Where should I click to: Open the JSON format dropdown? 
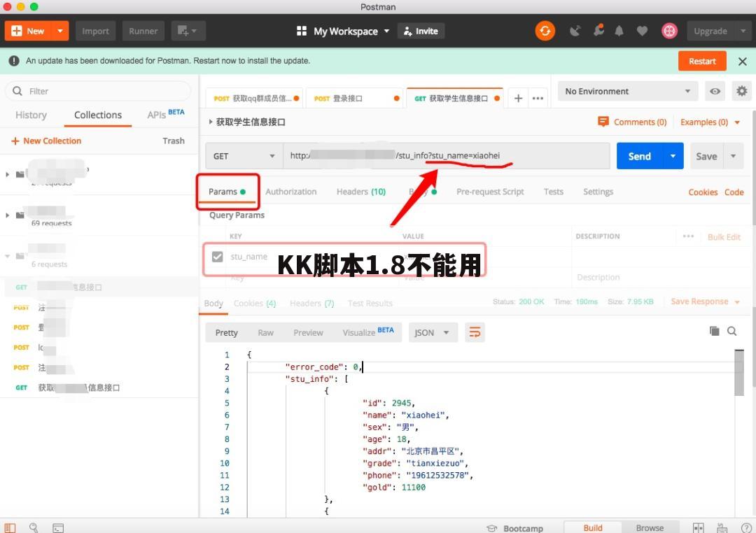(x=433, y=332)
